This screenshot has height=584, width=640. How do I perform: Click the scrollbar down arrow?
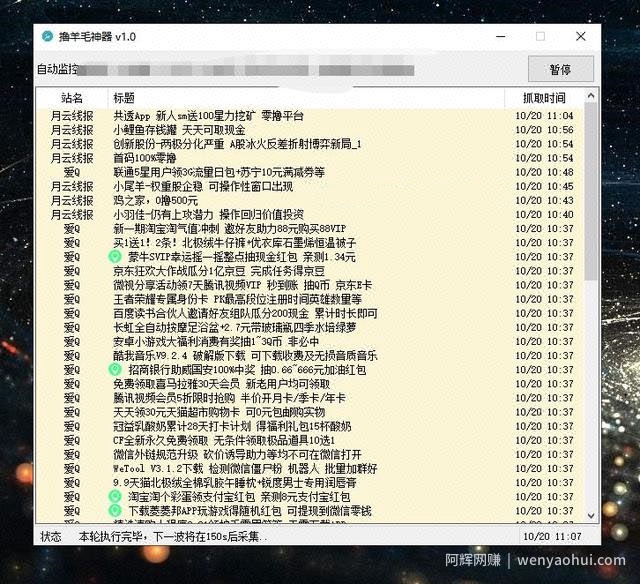591,515
